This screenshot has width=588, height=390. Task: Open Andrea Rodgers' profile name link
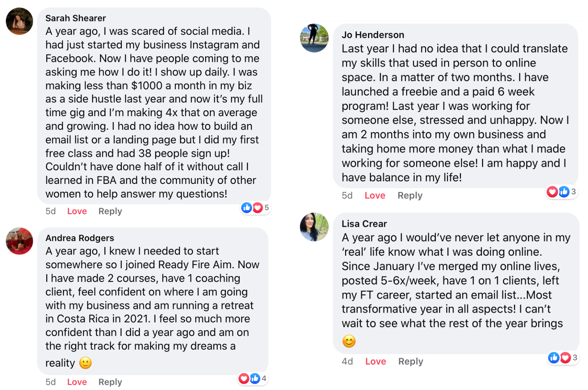[80, 238]
